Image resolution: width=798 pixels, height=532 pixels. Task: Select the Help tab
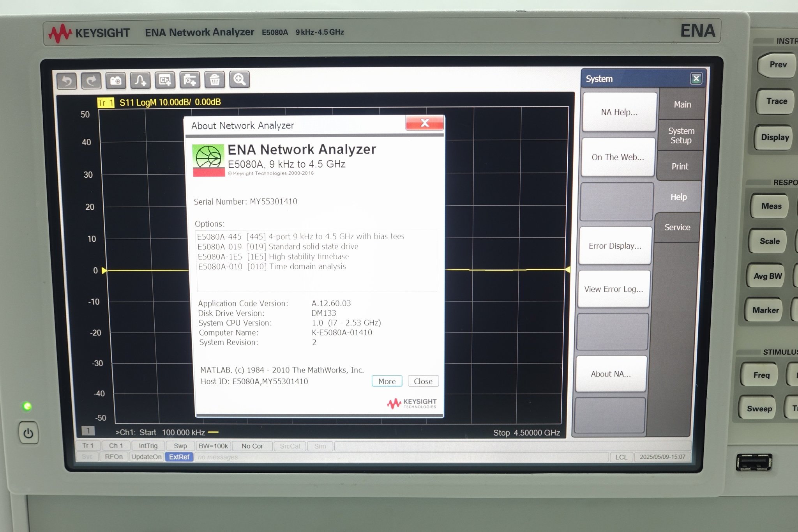pyautogui.click(x=678, y=197)
